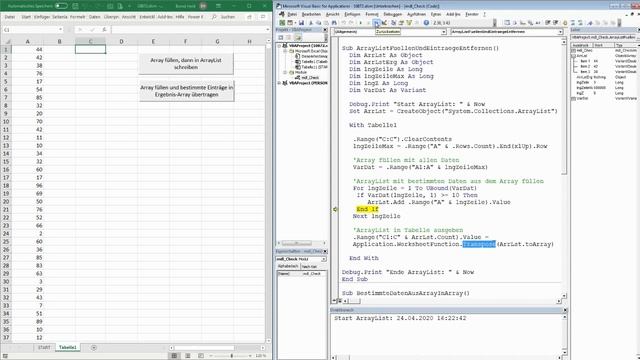Click the paste icon in the VBA toolbar
The image size is (640, 360).
pos(326,22)
